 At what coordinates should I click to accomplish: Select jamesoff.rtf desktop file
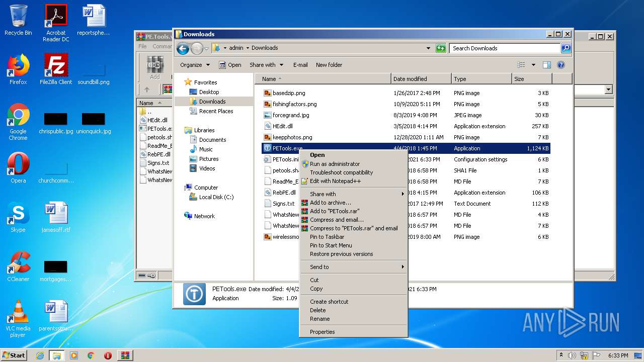click(x=56, y=217)
